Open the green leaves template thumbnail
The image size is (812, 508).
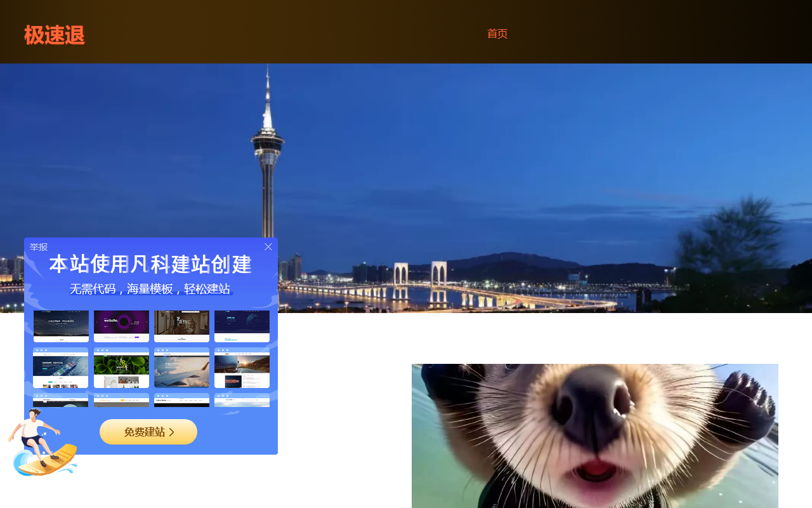(x=121, y=368)
